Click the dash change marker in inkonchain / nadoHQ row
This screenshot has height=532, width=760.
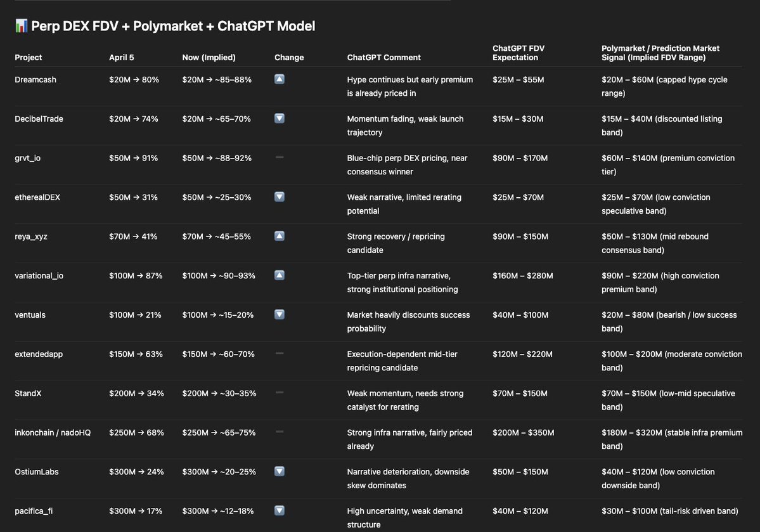[280, 432]
